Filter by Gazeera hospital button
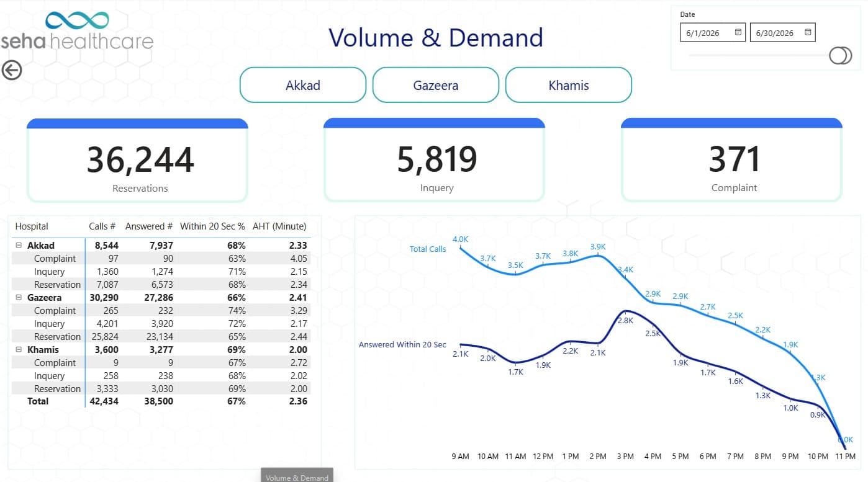868x482 pixels. [x=436, y=85]
